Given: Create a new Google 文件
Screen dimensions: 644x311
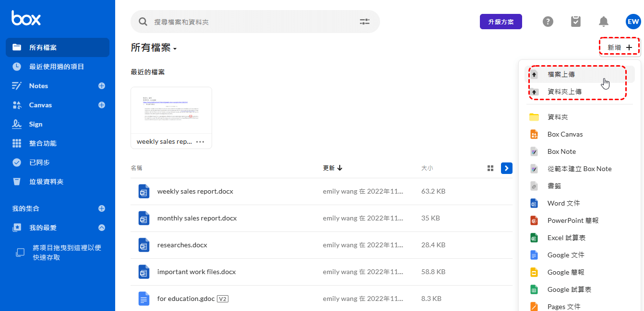Looking at the screenshot, I should (566, 255).
